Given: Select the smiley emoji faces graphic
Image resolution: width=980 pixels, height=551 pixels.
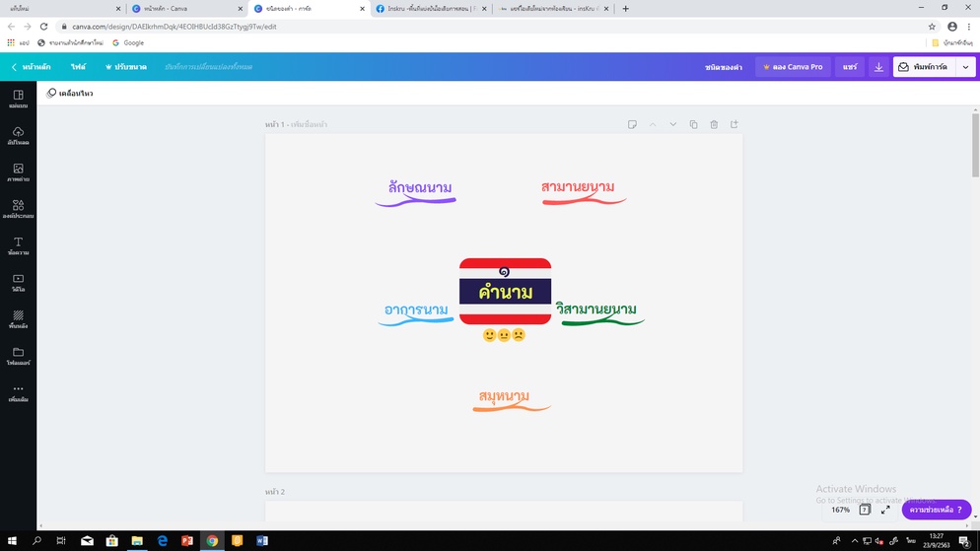Looking at the screenshot, I should click(x=504, y=335).
